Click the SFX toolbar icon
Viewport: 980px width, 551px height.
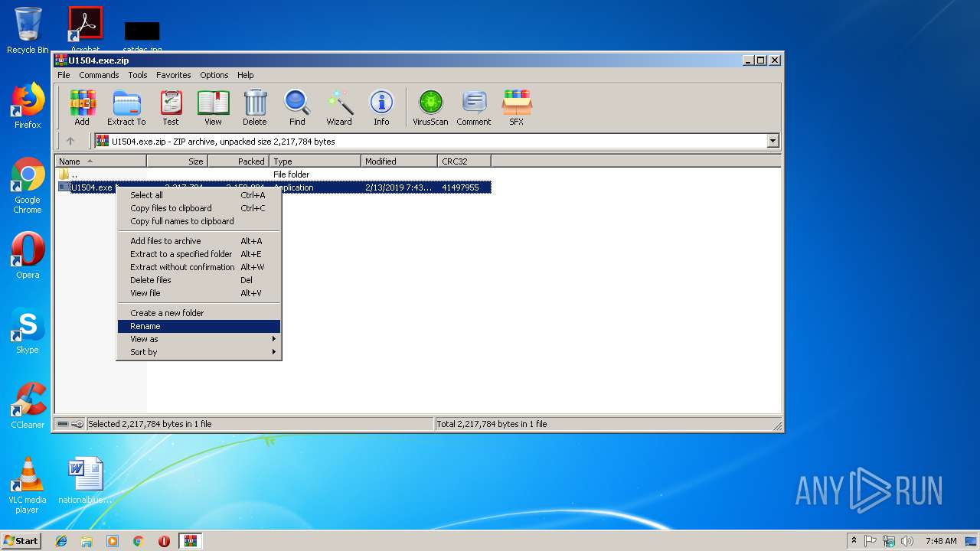[x=517, y=107]
